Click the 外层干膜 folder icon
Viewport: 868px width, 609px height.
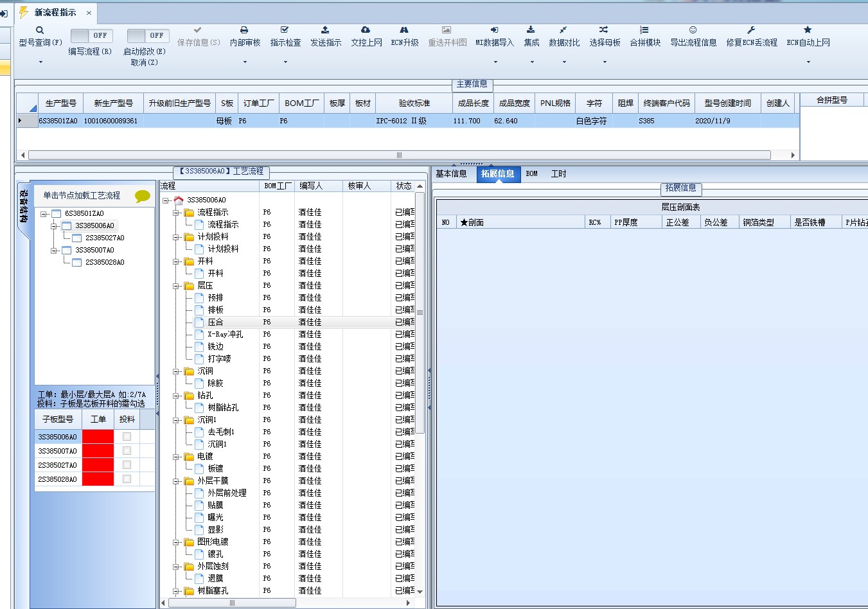[189, 481]
